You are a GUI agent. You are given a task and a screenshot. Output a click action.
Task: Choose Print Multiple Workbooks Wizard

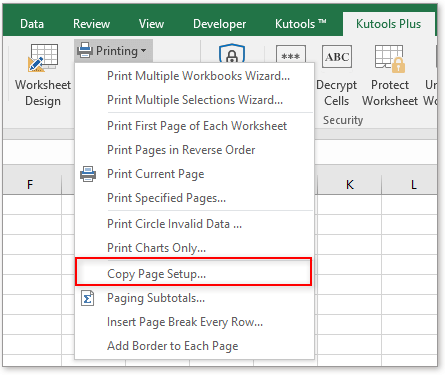point(194,76)
